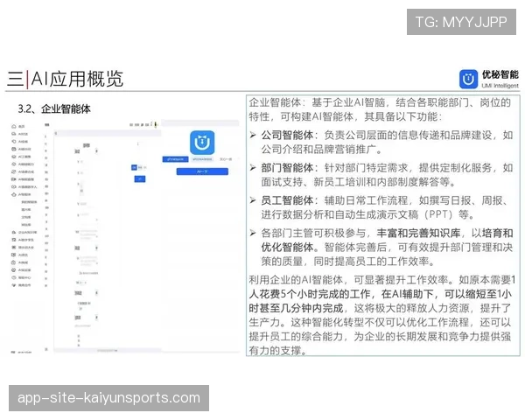Click the large blue robot logo in the app panel
Screen dimensions: 525x420
pyautogui.click(x=202, y=143)
